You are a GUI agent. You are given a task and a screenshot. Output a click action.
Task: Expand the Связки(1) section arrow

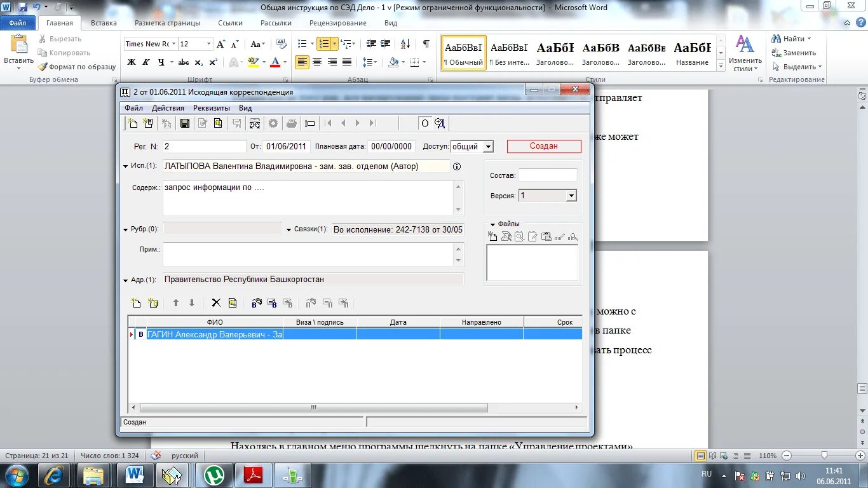[x=288, y=229]
